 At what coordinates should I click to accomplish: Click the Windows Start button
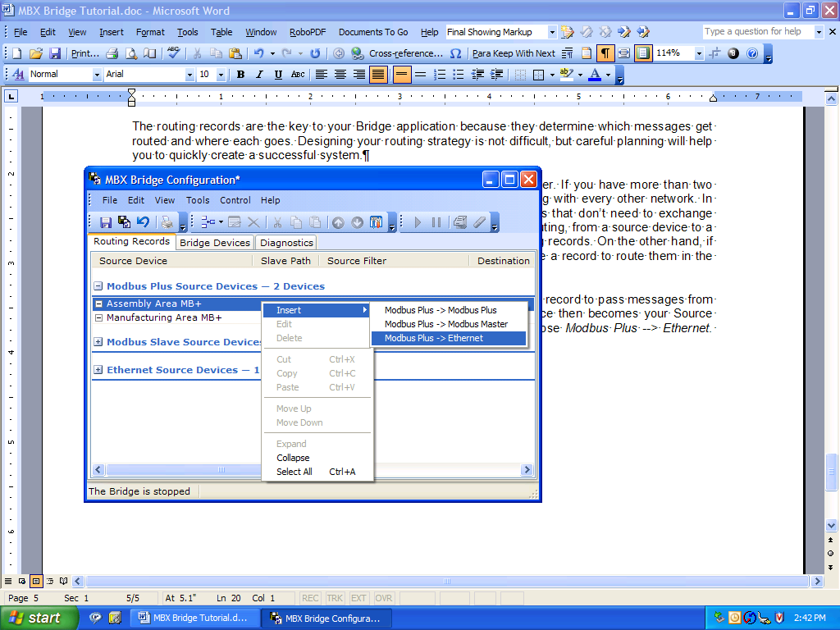34,618
